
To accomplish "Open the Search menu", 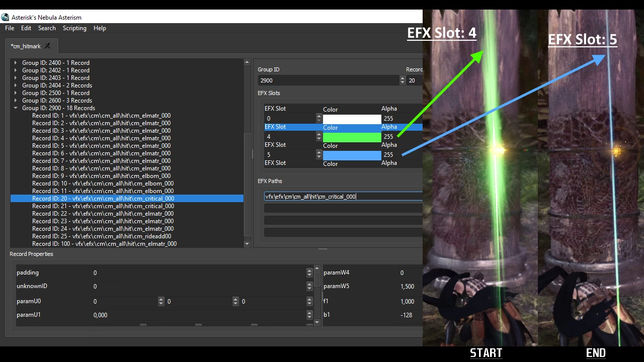I will point(47,28).
